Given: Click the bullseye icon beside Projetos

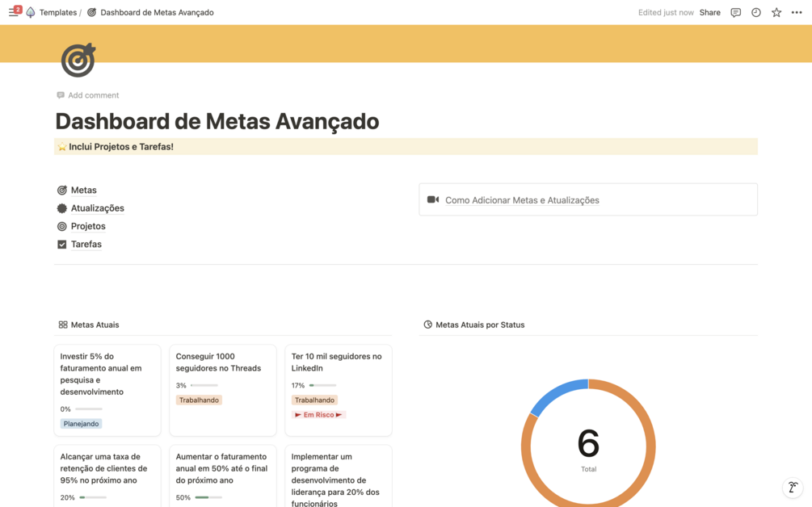Looking at the screenshot, I should pyautogui.click(x=62, y=226).
